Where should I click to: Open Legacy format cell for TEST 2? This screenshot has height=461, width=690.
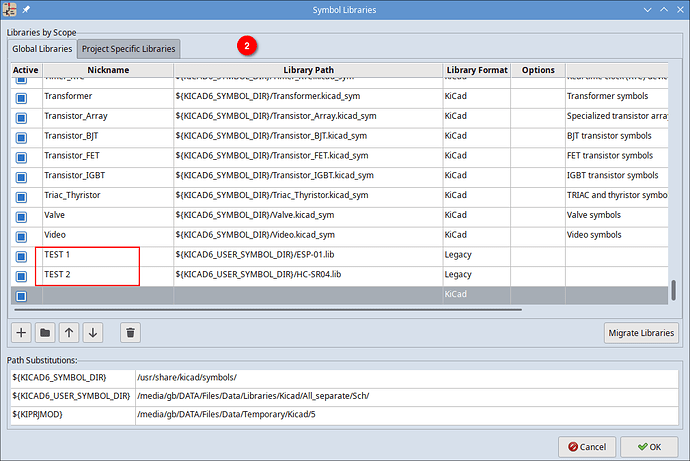point(477,275)
